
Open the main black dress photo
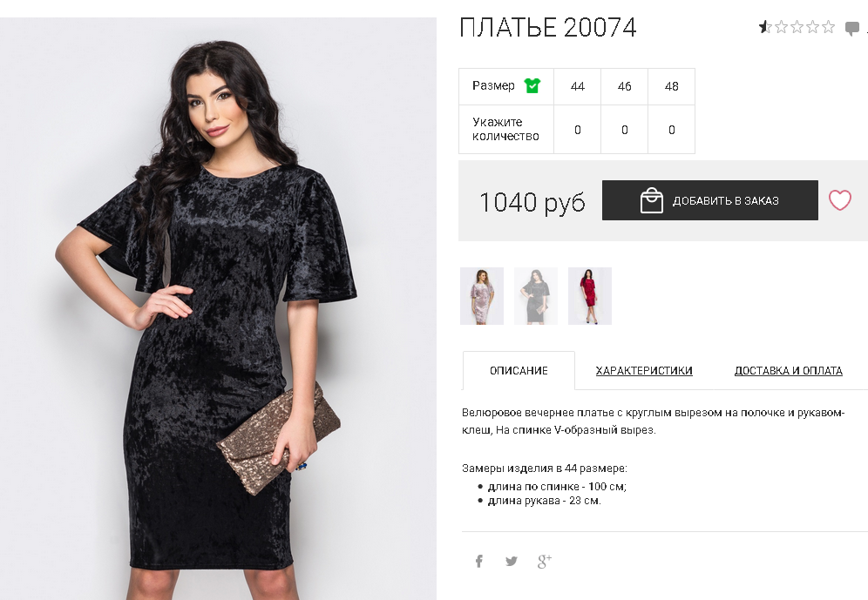click(218, 308)
